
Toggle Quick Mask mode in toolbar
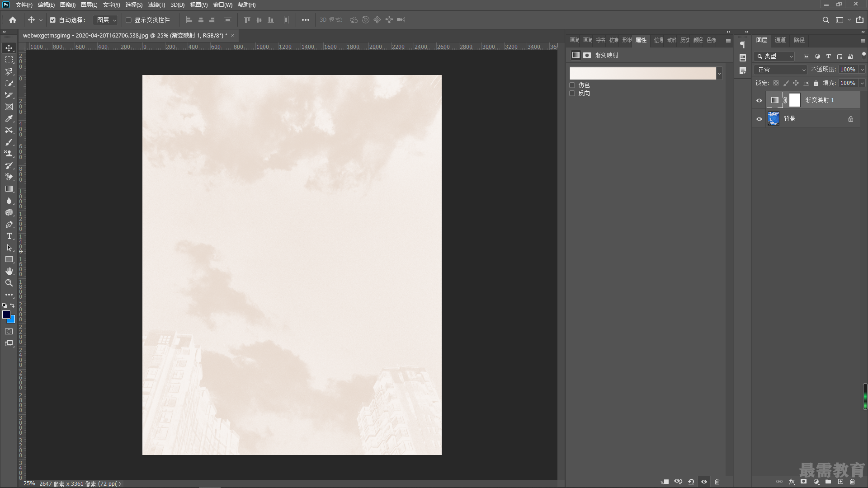pos(9,332)
